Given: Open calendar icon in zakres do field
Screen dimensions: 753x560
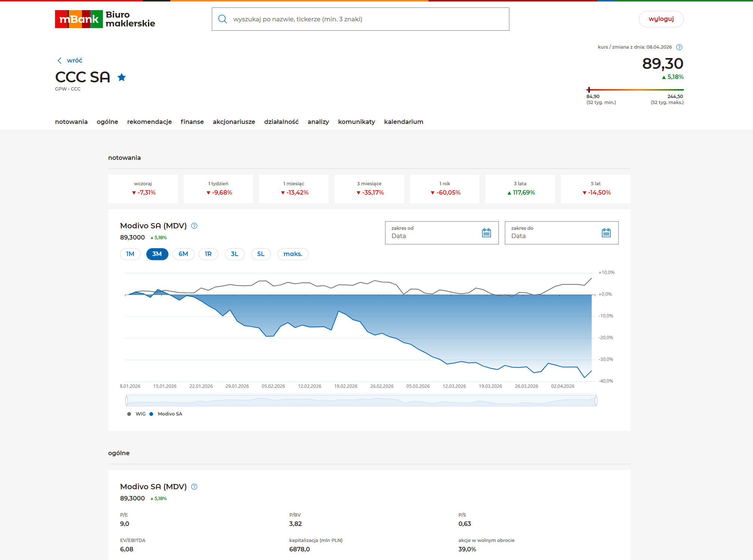Looking at the screenshot, I should tap(606, 233).
